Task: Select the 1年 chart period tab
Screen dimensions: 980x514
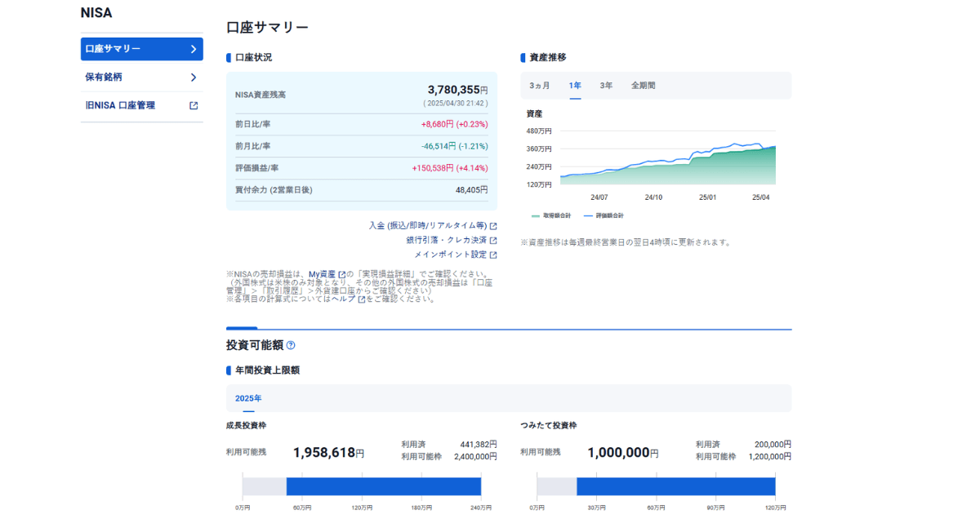Action: coord(575,86)
